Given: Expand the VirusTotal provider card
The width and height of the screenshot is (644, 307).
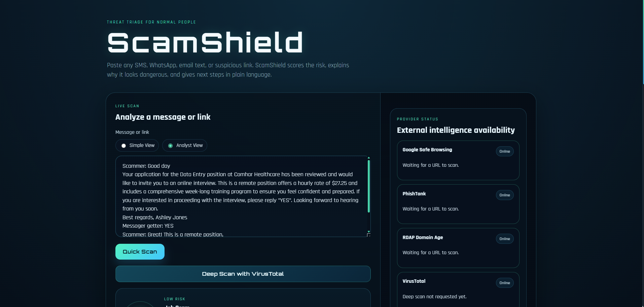Looking at the screenshot, I should point(458,289).
